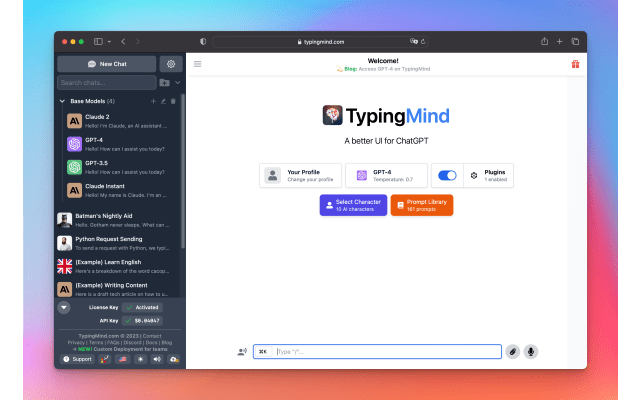The image size is (640, 400).
Task: Click the Support button
Action: click(78, 359)
